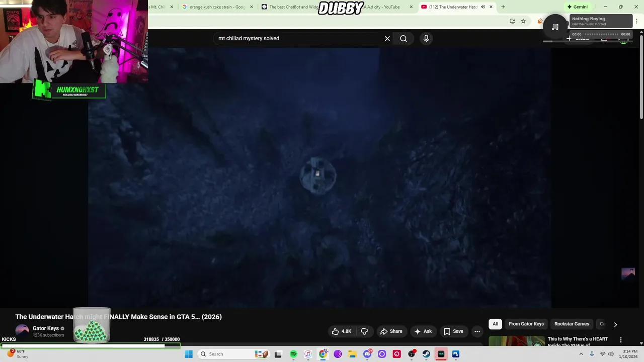Screen dimensions: 644x362
Task: Open the Ask AI button
Action: [423, 331]
